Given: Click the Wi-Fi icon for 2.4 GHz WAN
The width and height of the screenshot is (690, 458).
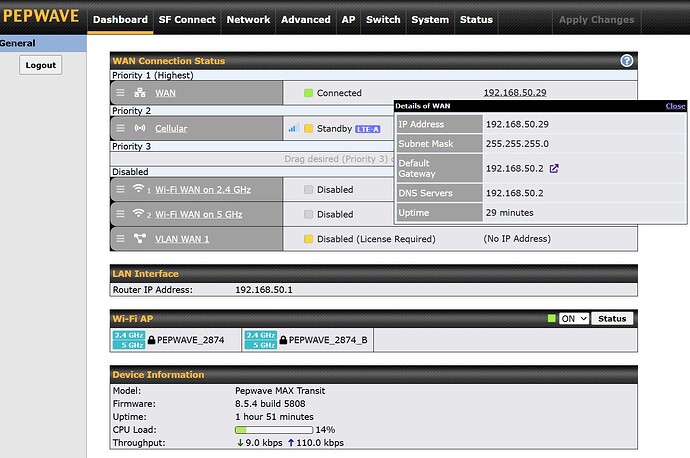Looking at the screenshot, I should pyautogui.click(x=139, y=189).
